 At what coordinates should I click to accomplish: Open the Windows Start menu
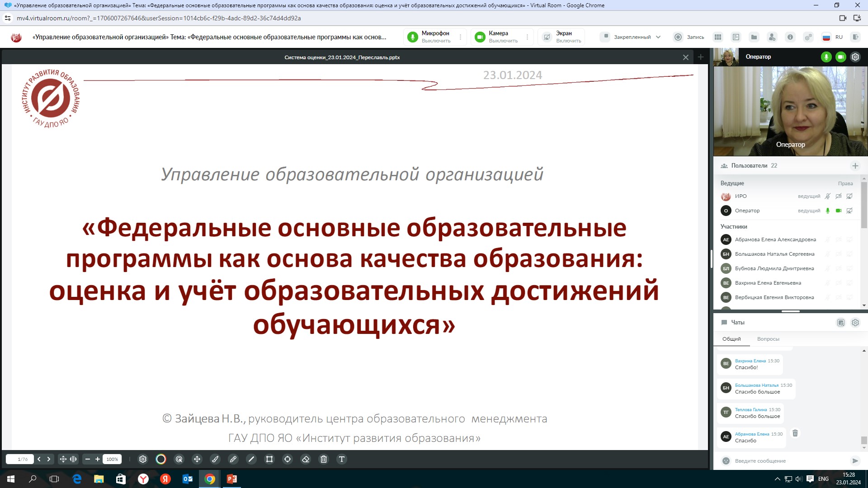click(x=11, y=479)
